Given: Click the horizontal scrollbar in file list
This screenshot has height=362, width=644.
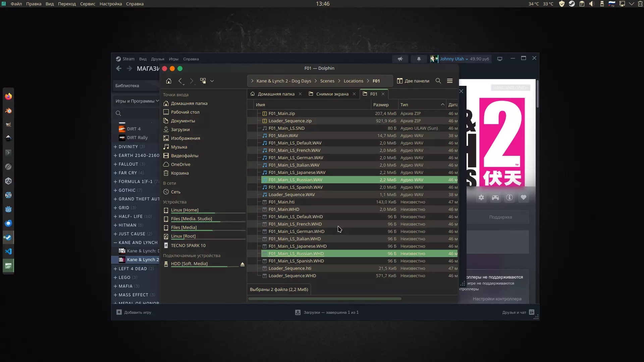Looking at the screenshot, I should 324,299.
